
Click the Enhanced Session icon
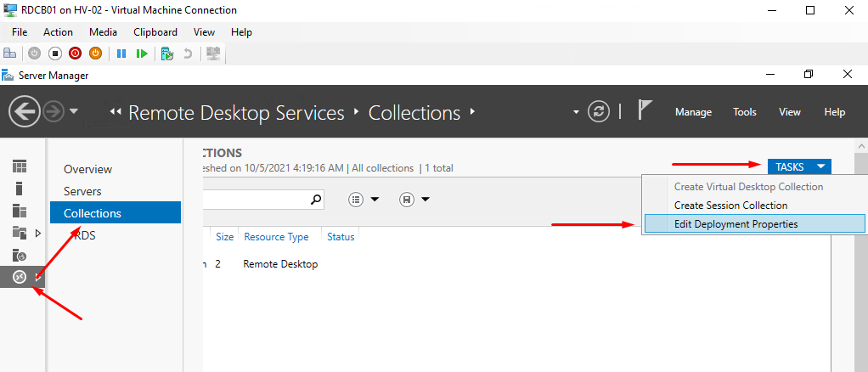(213, 54)
